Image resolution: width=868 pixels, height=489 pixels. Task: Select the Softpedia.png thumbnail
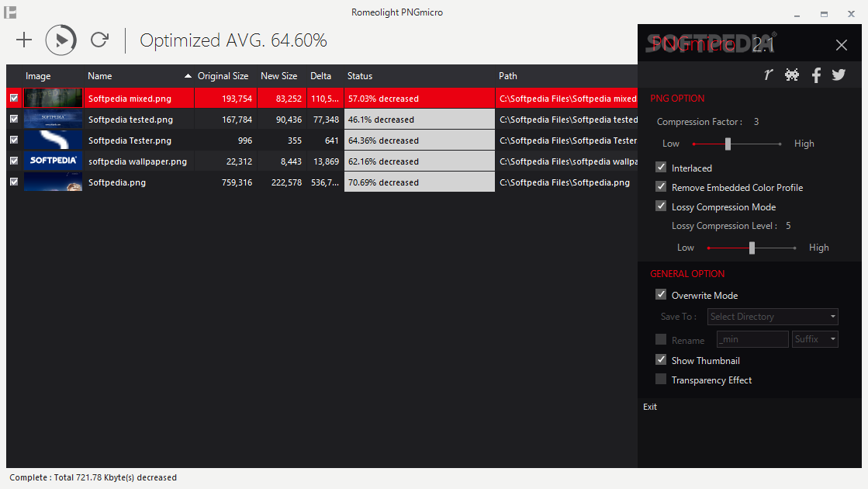54,182
